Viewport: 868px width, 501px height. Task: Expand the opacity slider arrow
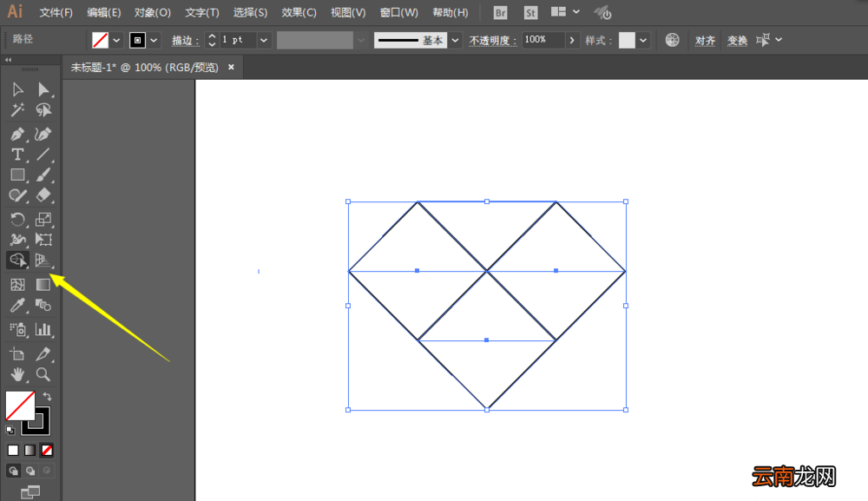pos(572,40)
